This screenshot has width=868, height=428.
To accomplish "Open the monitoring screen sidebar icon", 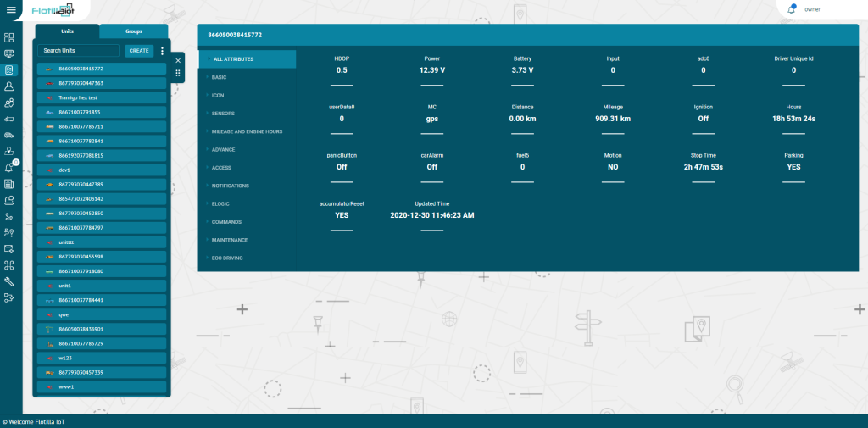I will [8, 53].
